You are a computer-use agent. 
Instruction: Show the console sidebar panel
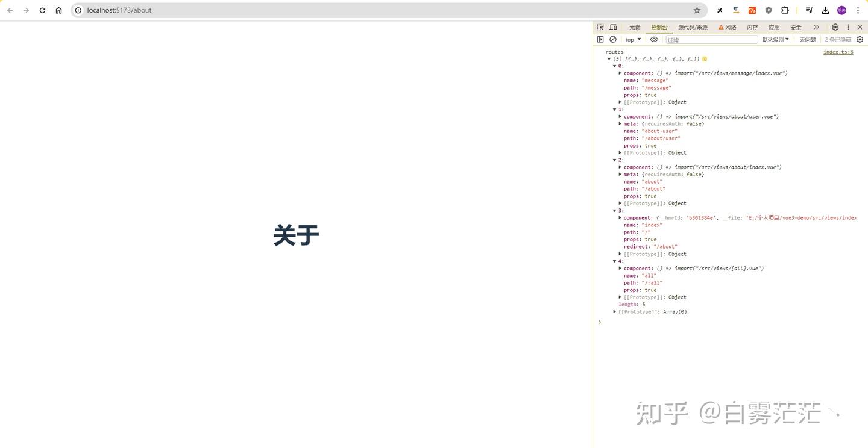tap(600, 39)
